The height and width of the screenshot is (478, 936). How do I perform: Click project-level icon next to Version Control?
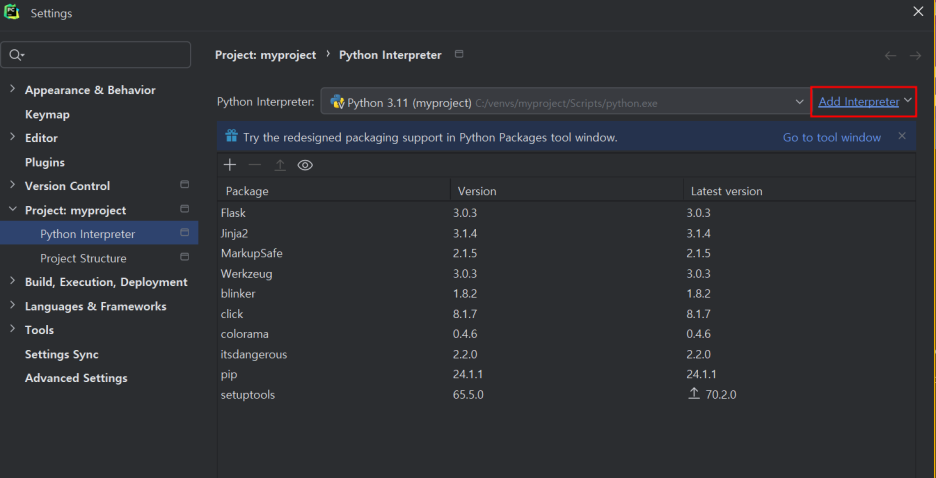(x=184, y=185)
